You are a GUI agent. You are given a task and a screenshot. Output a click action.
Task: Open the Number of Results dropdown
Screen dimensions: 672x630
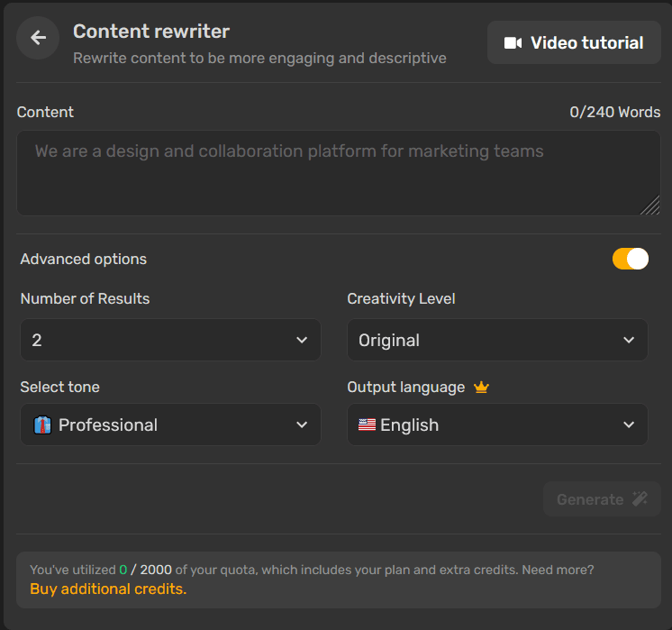click(170, 340)
